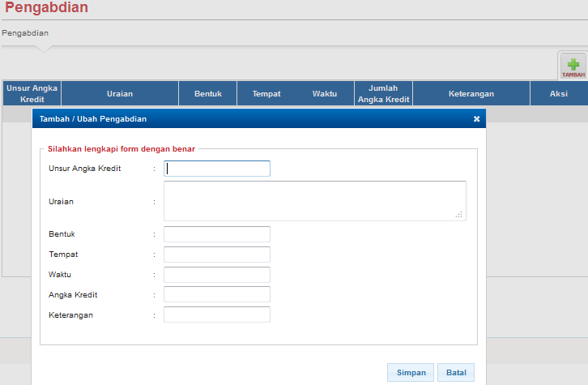
Task: Click the Uraian column header
Action: (120, 93)
